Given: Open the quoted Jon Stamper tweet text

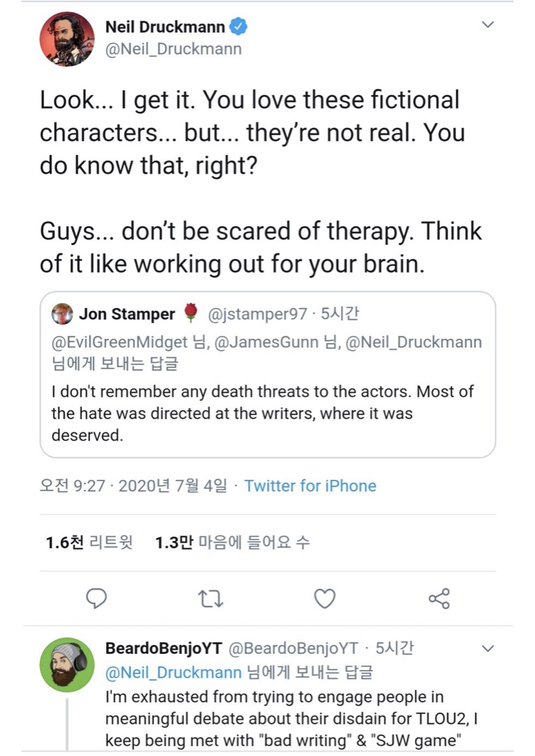Looking at the screenshot, I should tap(263, 413).
